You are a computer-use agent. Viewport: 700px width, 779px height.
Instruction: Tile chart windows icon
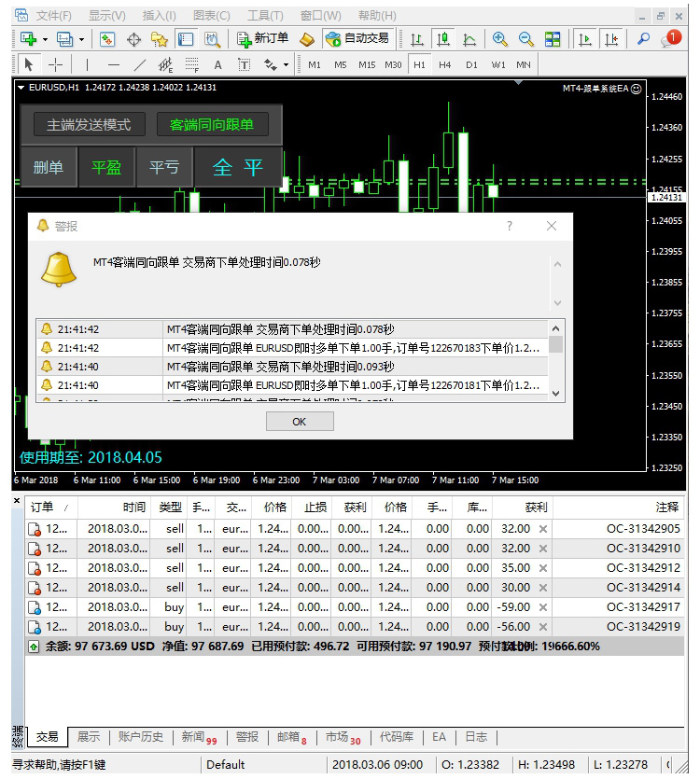553,39
